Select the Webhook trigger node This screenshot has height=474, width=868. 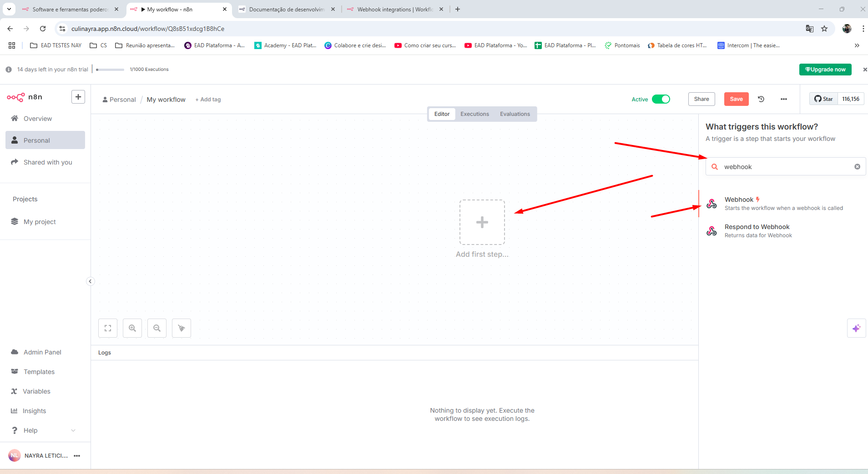point(783,204)
